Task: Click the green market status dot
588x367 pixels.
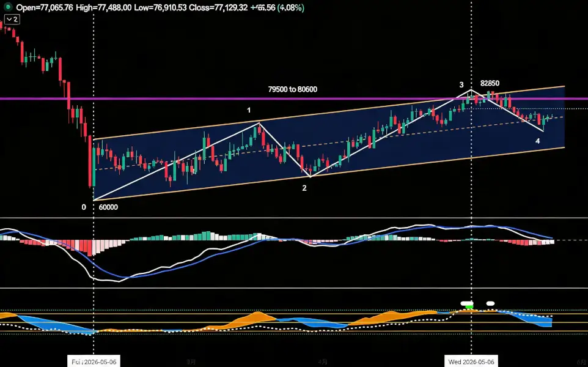Action: click(7, 7)
